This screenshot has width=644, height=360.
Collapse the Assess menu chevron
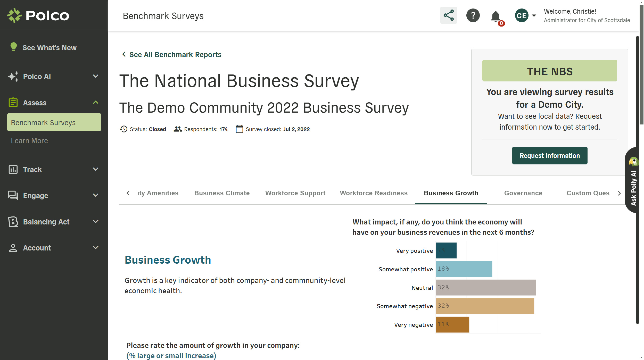pyautogui.click(x=96, y=103)
